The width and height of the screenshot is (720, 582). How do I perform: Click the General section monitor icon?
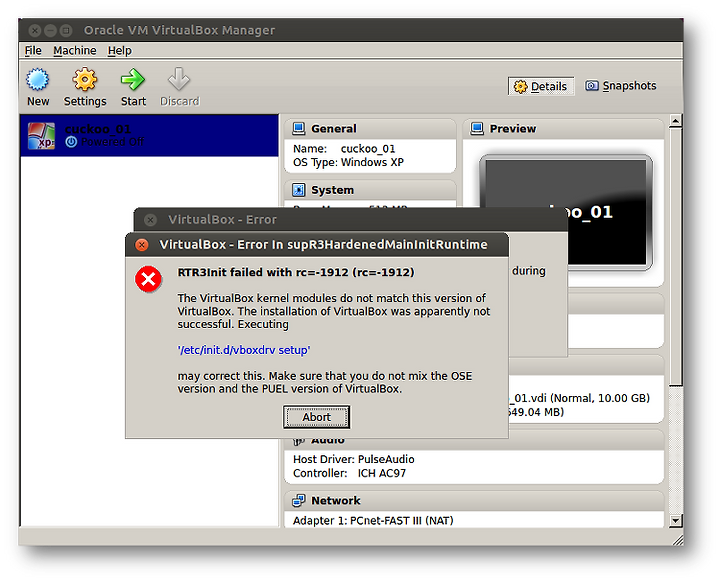click(x=298, y=129)
